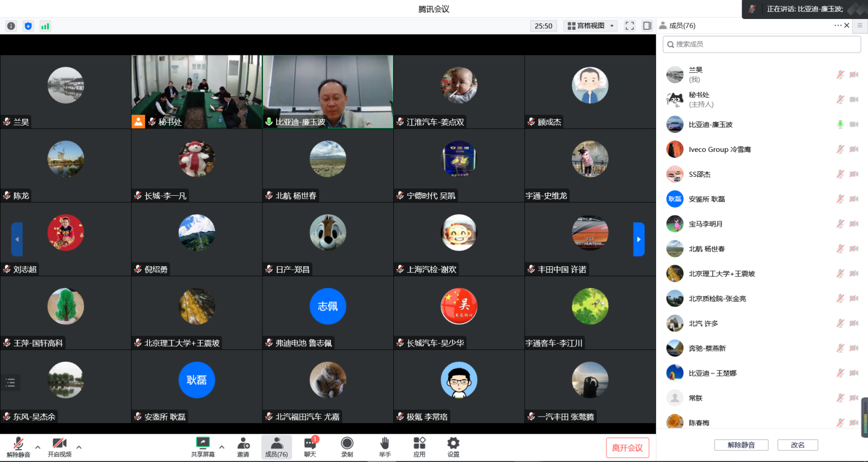Image resolution: width=868 pixels, height=462 pixels.
Task: Check the network signal status icon
Action: click(45, 26)
